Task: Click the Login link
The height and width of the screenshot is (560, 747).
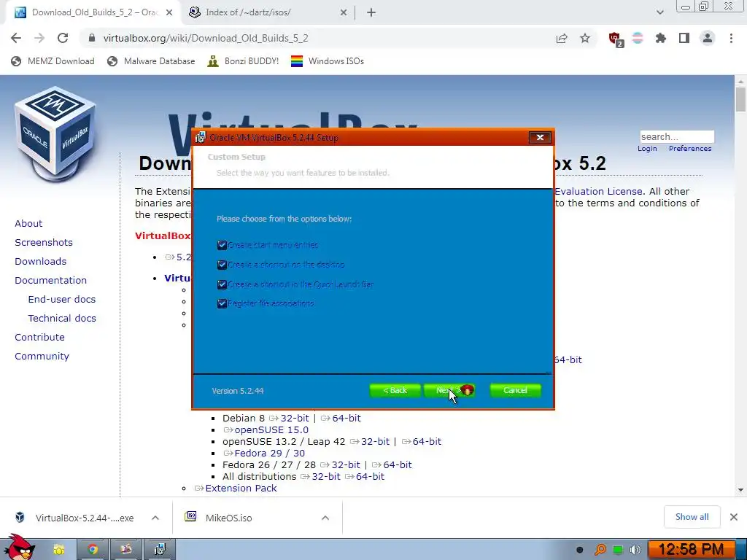Action: pos(647,149)
